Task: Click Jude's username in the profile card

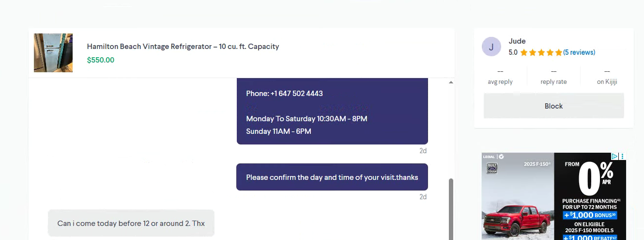Action: (x=517, y=41)
